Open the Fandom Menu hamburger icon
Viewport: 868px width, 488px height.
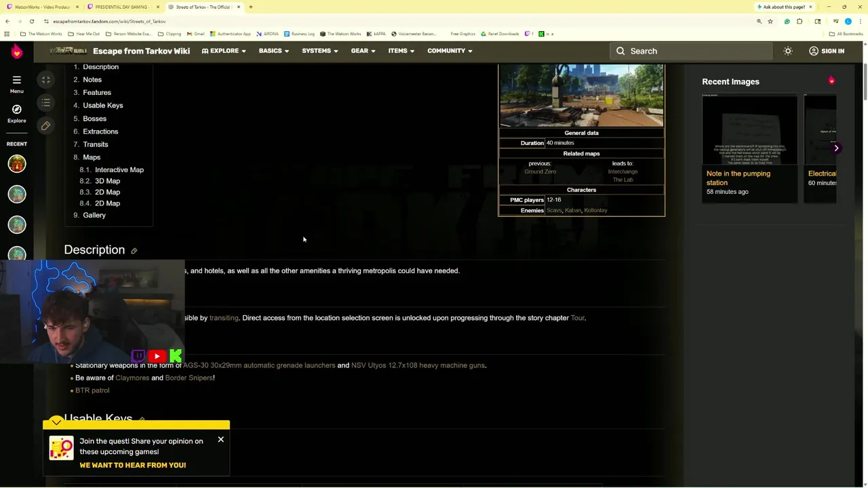point(17,80)
